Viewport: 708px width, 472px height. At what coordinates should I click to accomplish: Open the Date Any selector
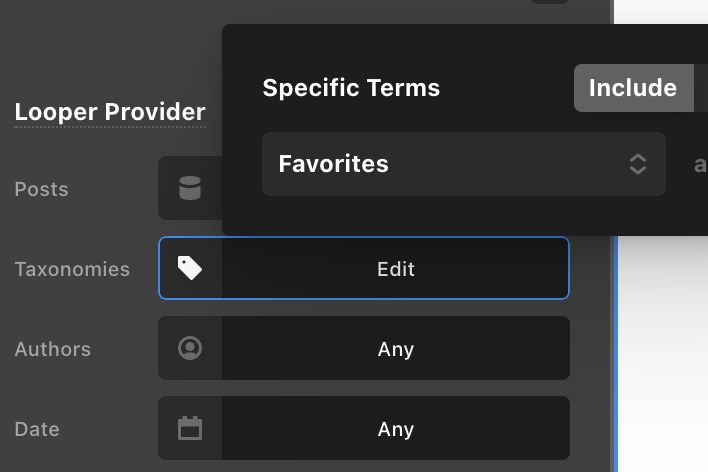395,429
